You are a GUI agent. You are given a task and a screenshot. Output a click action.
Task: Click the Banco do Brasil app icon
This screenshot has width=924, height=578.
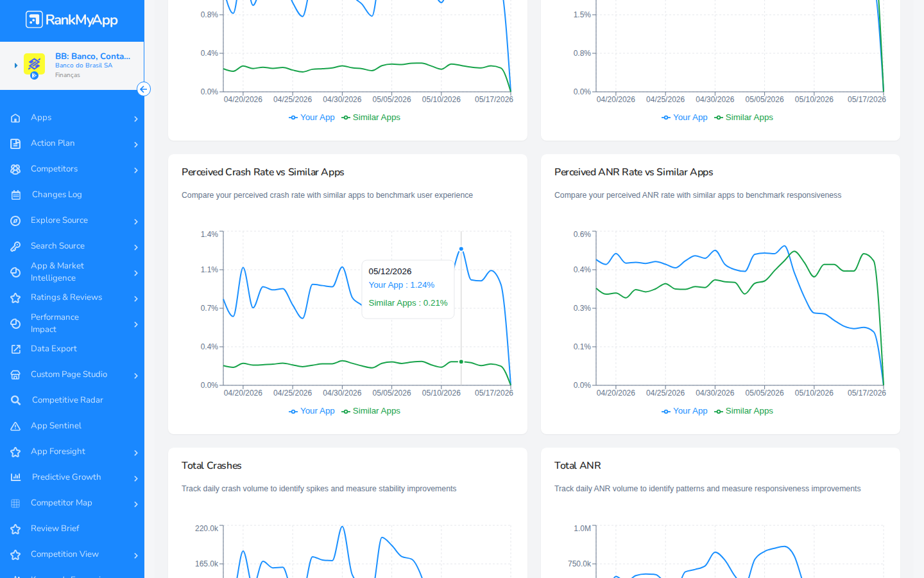point(34,65)
